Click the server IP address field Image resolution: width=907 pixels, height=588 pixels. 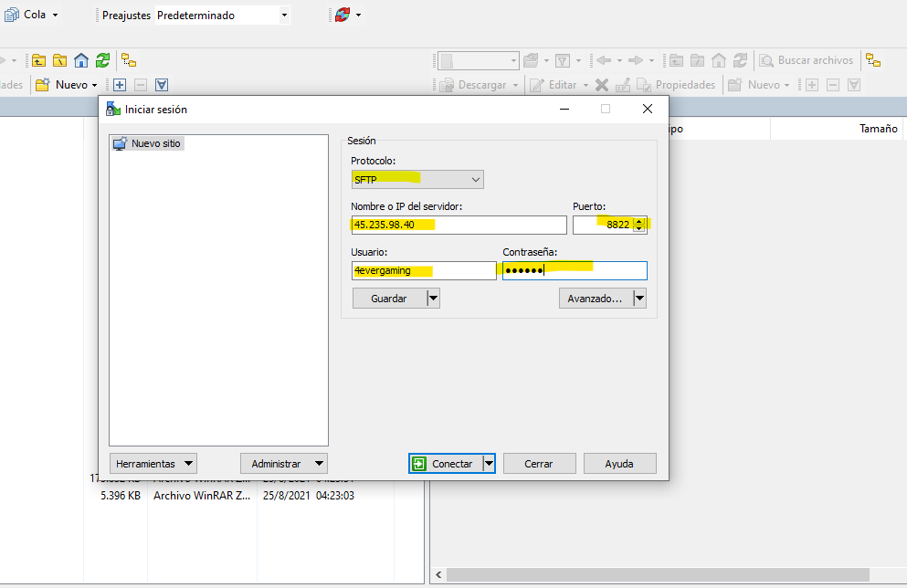pyautogui.click(x=459, y=225)
